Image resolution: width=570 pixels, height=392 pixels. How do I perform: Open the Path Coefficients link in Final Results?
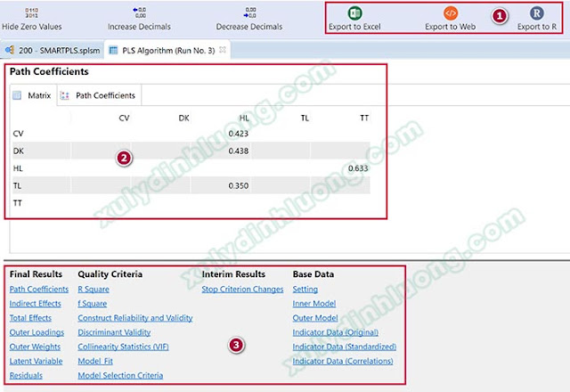pyautogui.click(x=39, y=289)
